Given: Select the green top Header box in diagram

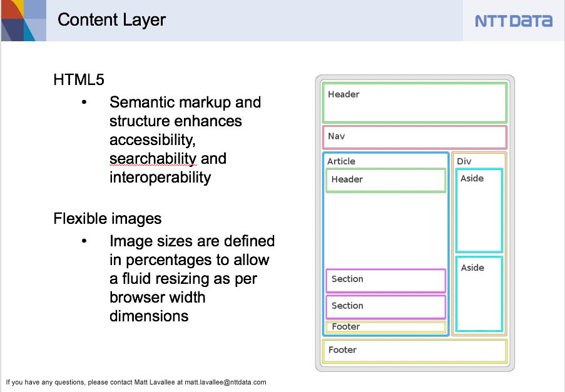Looking at the screenshot, I should (414, 103).
